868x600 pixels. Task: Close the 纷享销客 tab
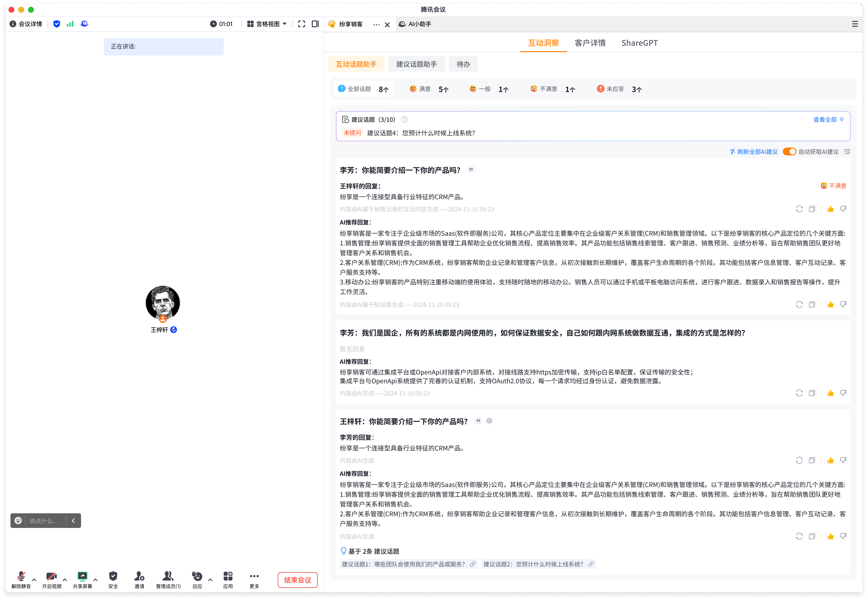(388, 25)
